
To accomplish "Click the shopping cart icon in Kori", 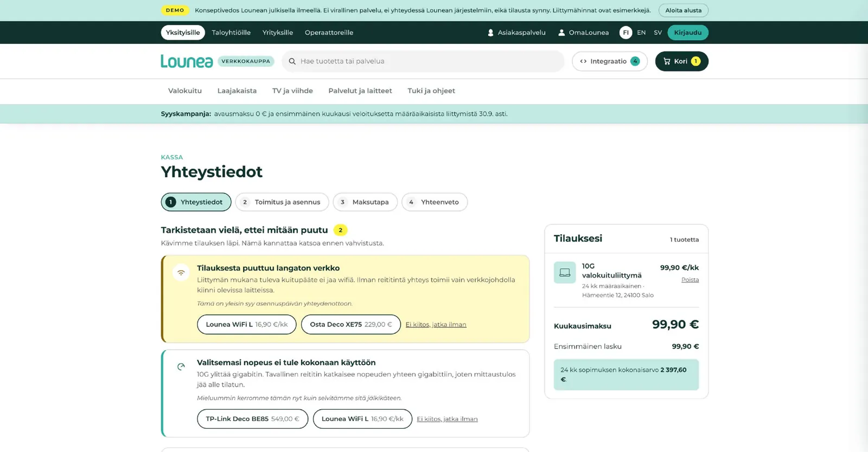I will coord(667,61).
